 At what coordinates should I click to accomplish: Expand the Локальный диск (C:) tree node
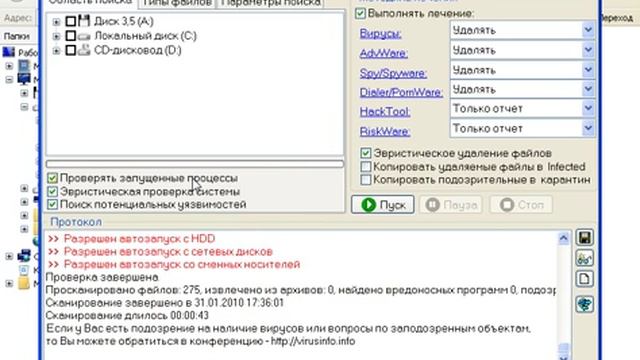pos(56,36)
